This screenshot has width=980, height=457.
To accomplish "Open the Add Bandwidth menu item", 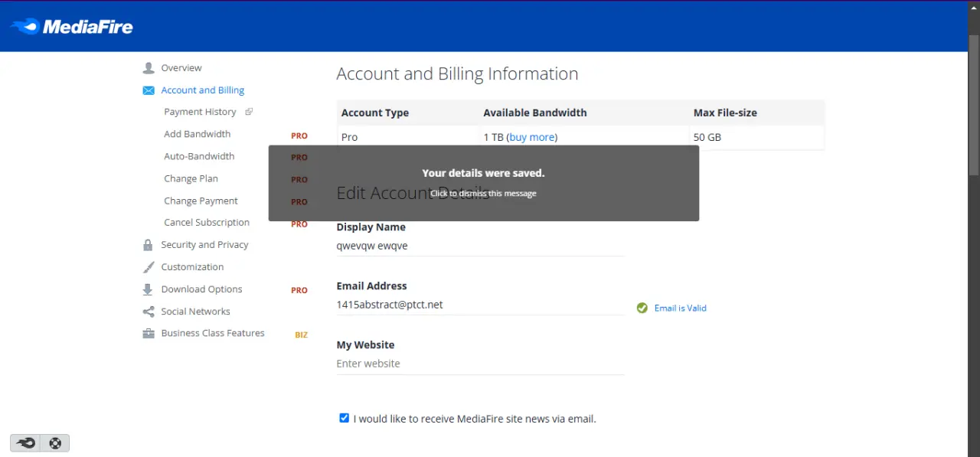I will click(197, 134).
